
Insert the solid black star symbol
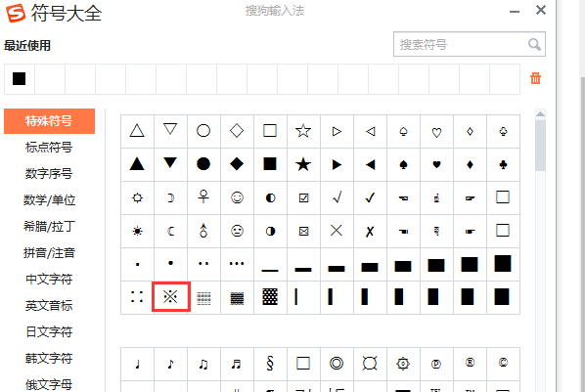point(303,164)
